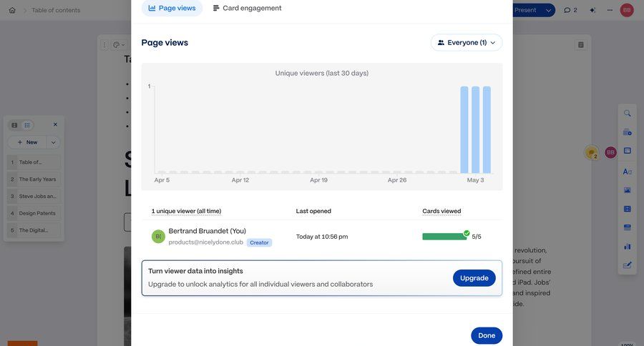Switch to list view in sidebar
The image size is (644, 346).
[27, 125]
